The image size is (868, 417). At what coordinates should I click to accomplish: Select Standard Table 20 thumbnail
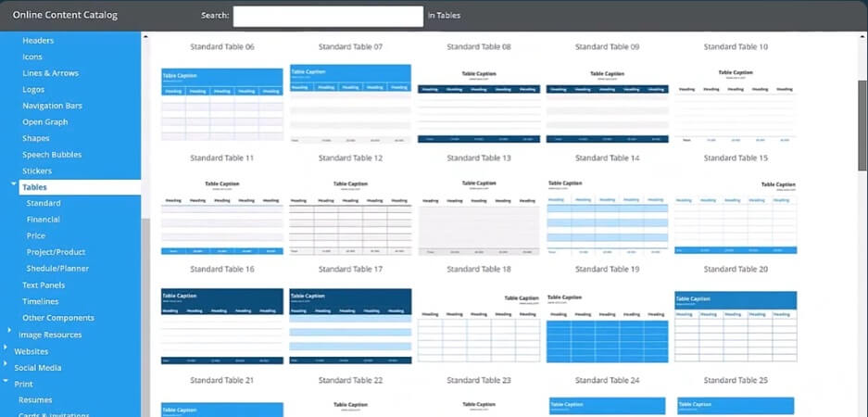click(x=736, y=326)
